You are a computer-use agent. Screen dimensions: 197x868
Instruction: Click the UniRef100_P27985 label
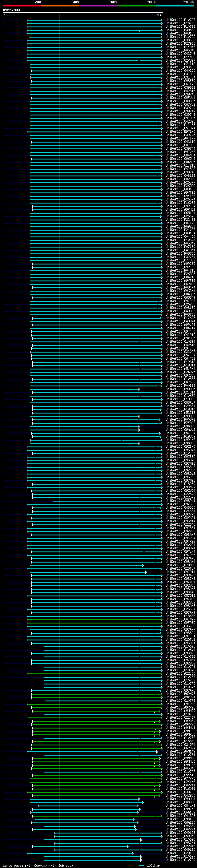[180, 43]
